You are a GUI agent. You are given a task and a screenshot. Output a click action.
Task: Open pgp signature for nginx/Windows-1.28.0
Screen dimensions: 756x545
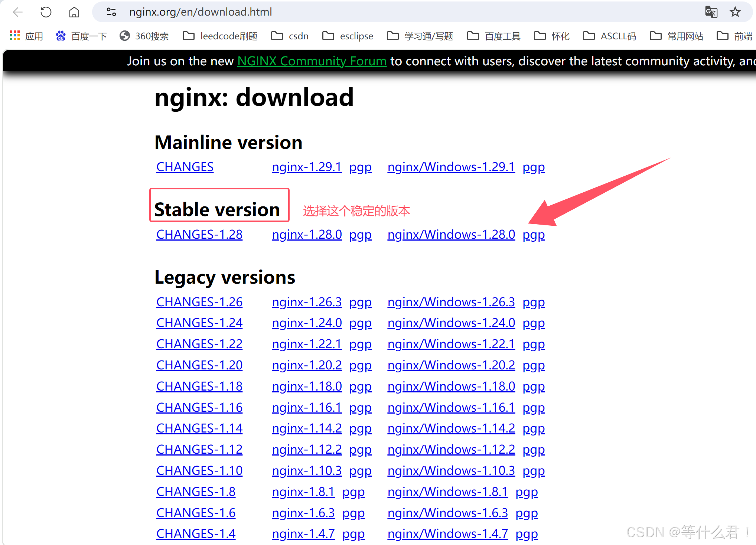click(x=534, y=235)
